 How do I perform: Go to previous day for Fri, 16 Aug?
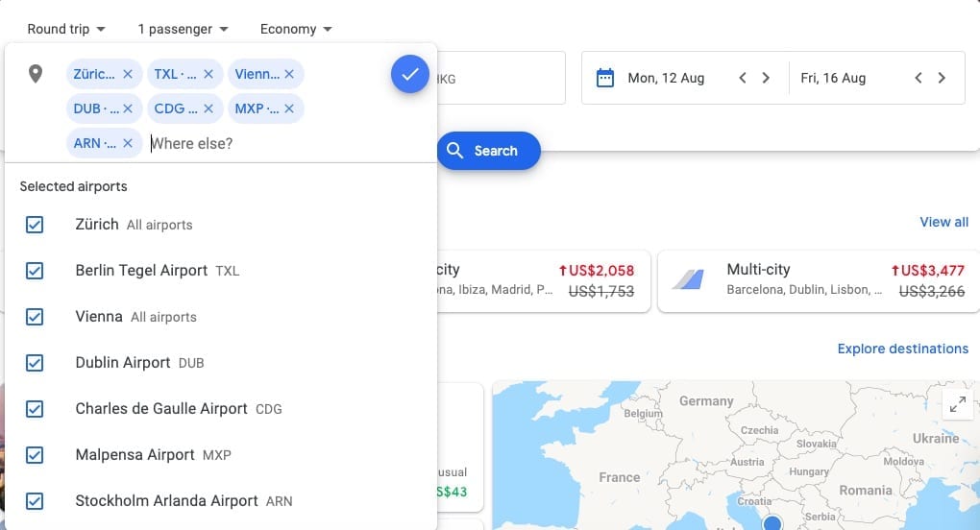click(919, 78)
